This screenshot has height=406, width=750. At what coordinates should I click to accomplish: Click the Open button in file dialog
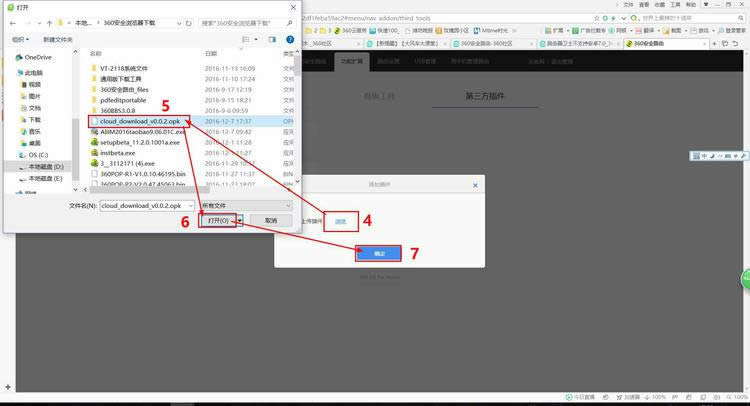[x=218, y=220]
